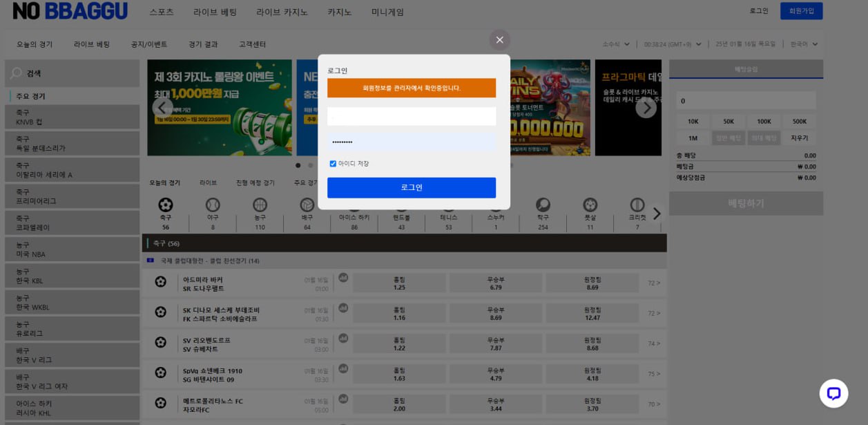Switch to the 경기 결과 tab
This screenshot has width=868, height=425.
(x=203, y=44)
